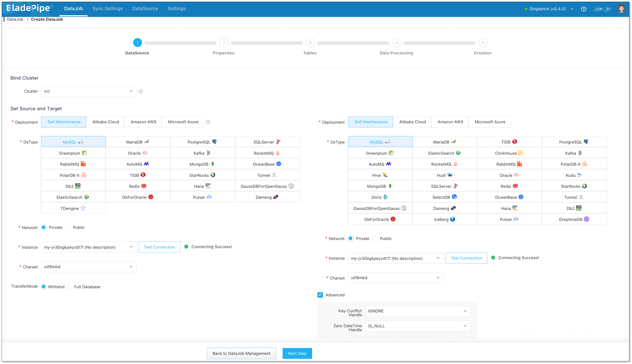Pick TDengine as source DsType

[73, 208]
